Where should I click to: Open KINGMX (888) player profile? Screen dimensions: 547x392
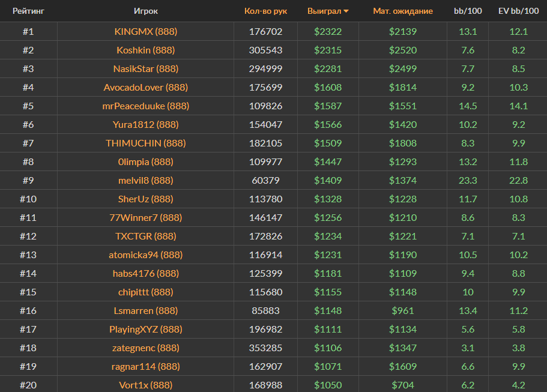pos(146,31)
